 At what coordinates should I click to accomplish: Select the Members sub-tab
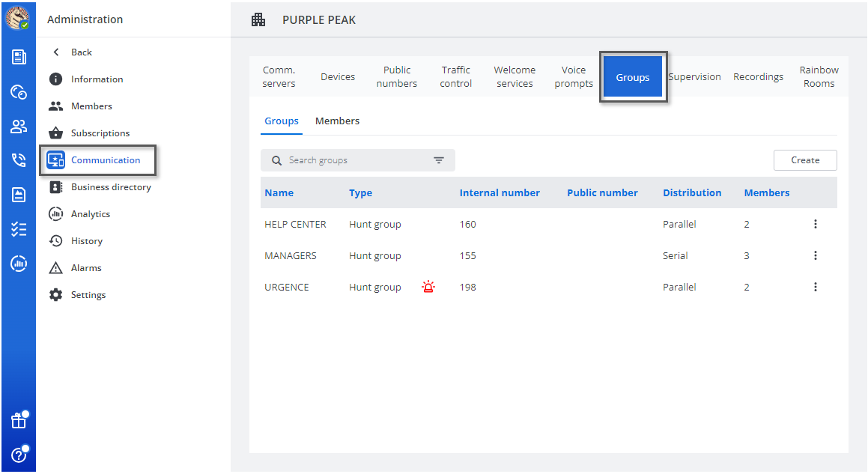coord(337,121)
